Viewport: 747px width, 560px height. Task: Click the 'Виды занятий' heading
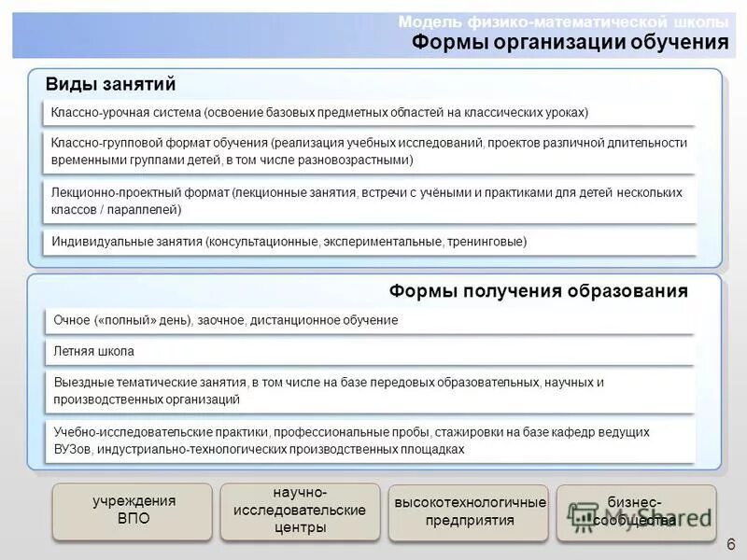pos(110,84)
